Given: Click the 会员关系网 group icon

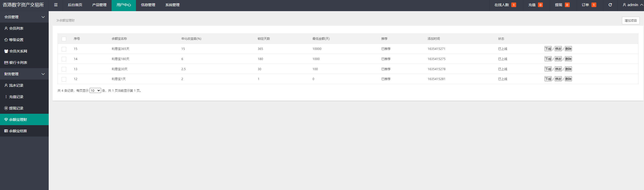Looking at the screenshot, I should 6,51.
